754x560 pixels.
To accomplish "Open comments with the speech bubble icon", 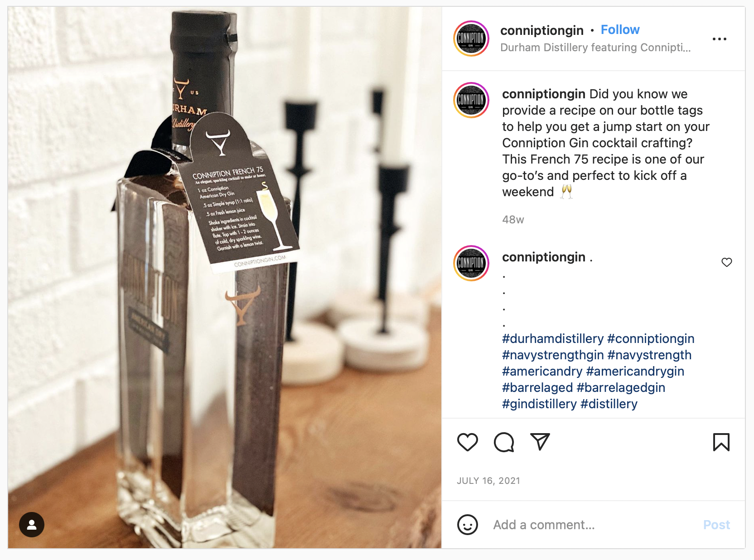I will (x=504, y=442).
